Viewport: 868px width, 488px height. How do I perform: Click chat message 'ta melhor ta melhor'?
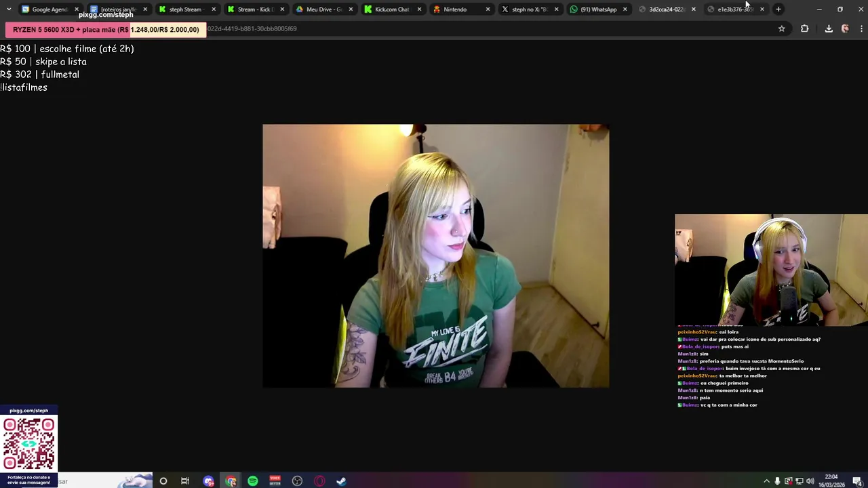pos(743,375)
